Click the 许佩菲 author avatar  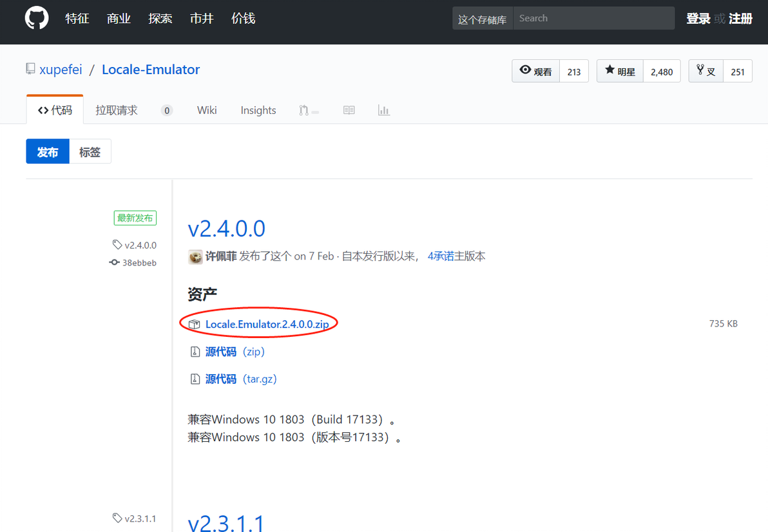click(195, 256)
